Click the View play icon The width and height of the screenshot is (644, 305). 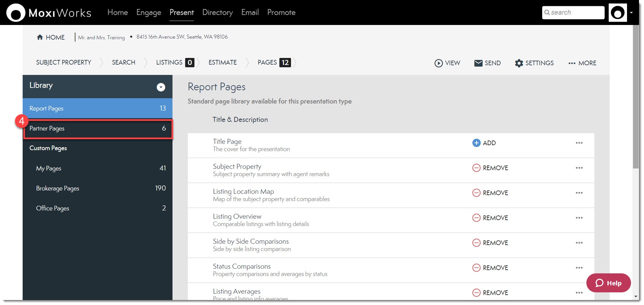(x=439, y=63)
